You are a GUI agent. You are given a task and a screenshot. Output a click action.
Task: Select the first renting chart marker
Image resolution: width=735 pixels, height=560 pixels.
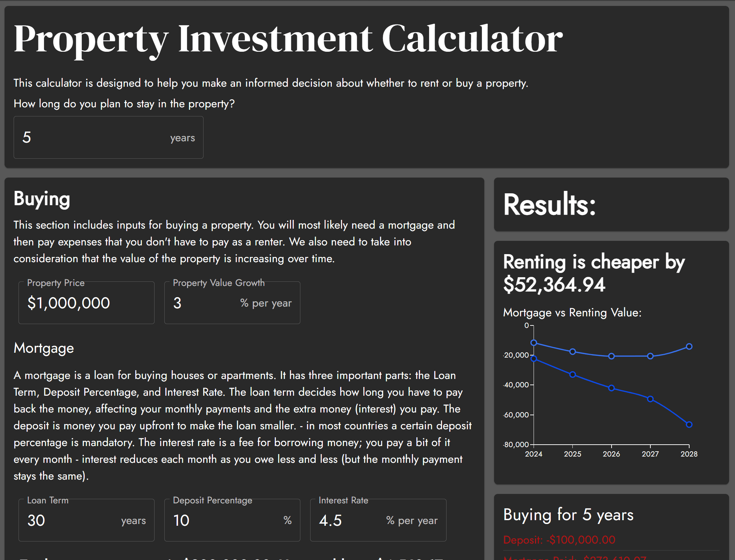(534, 343)
